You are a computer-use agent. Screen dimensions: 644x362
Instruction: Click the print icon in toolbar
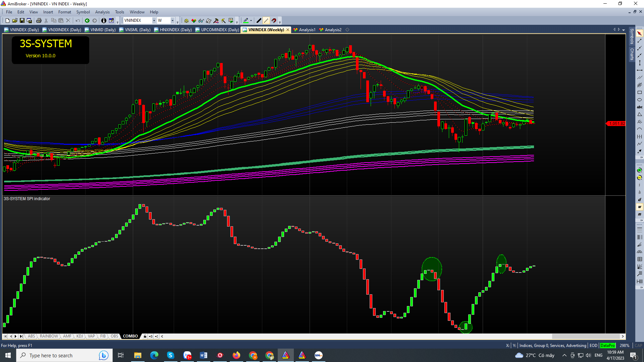coord(39,21)
